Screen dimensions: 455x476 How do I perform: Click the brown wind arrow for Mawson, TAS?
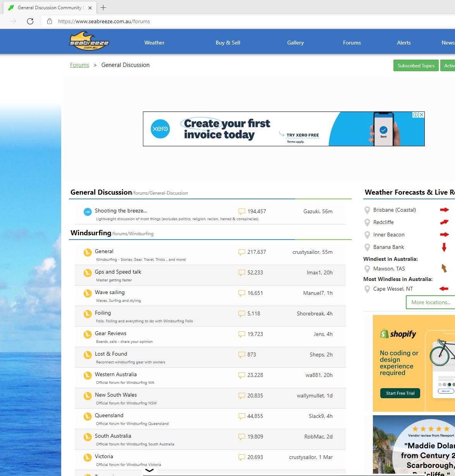pyautogui.click(x=444, y=268)
